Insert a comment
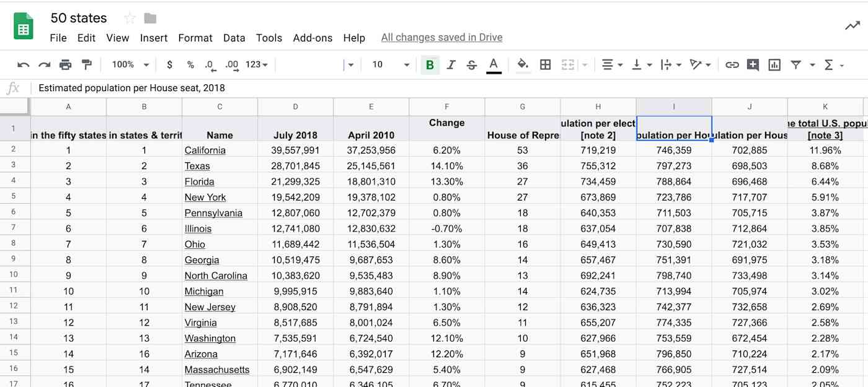Viewport: 868px width, 387px height. [x=752, y=64]
